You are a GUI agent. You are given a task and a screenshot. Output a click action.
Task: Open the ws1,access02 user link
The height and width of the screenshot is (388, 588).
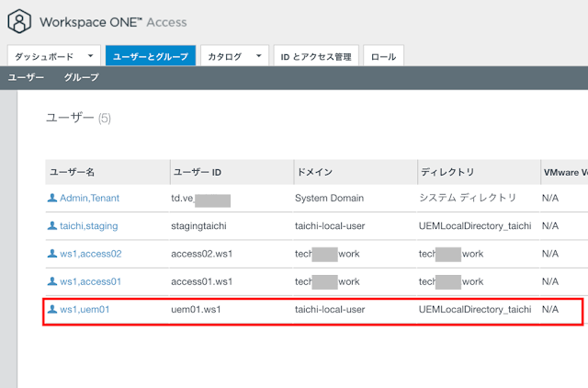click(91, 253)
